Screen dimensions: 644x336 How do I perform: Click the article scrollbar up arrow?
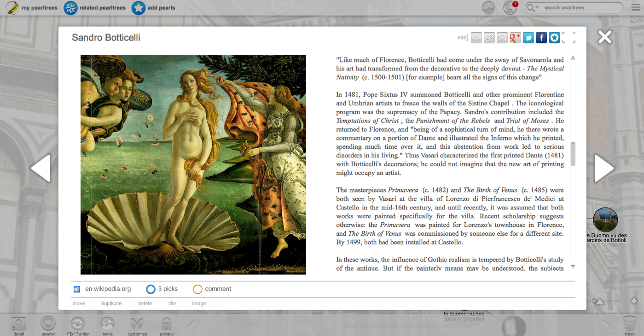573,58
